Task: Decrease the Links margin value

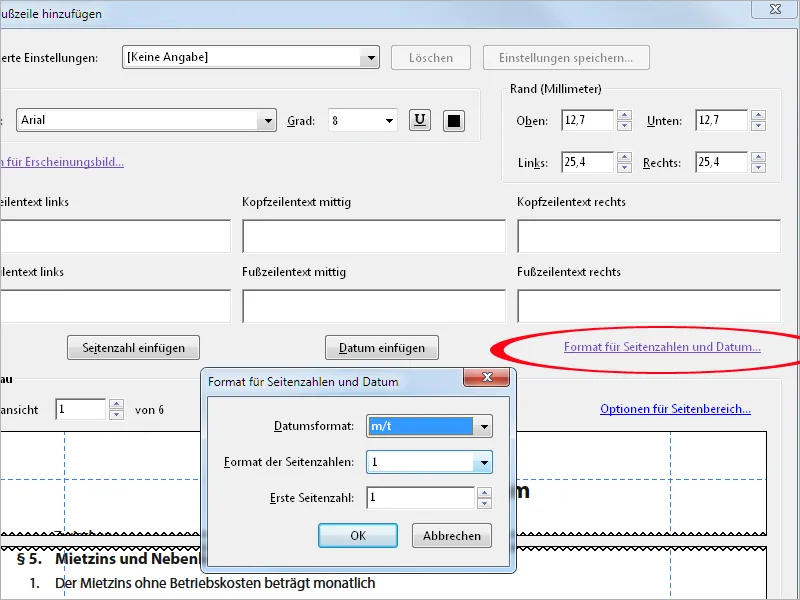Action: tap(624, 167)
